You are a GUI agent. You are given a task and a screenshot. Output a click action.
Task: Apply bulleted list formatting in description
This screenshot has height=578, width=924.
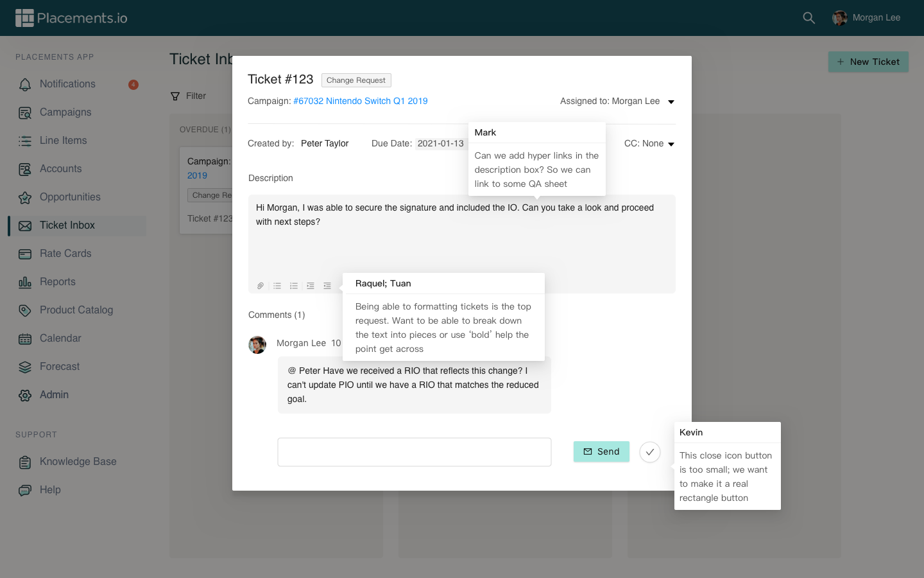[x=277, y=286]
